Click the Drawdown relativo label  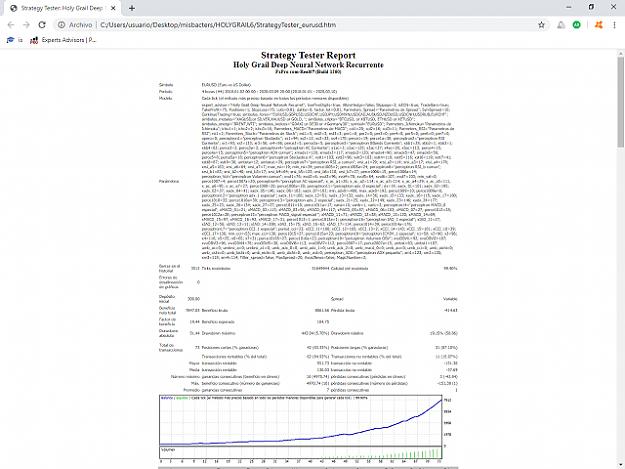pos(347,333)
